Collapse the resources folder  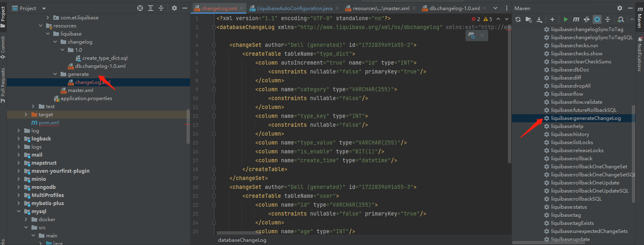40,26
